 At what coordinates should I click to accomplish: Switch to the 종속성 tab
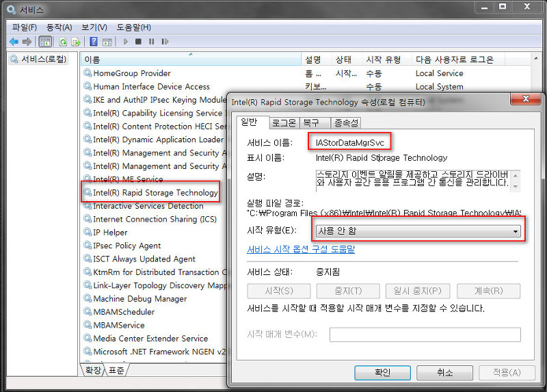tap(346, 123)
